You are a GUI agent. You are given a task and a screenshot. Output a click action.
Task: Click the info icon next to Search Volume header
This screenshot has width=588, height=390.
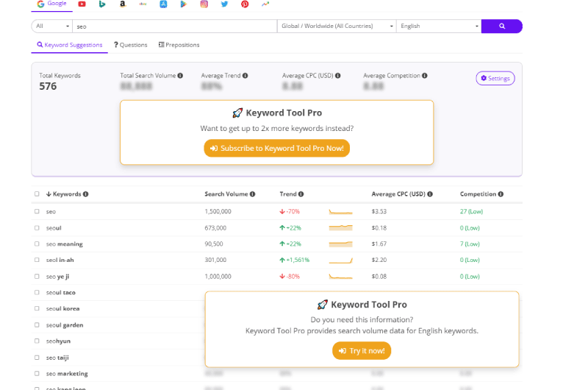[252, 194]
